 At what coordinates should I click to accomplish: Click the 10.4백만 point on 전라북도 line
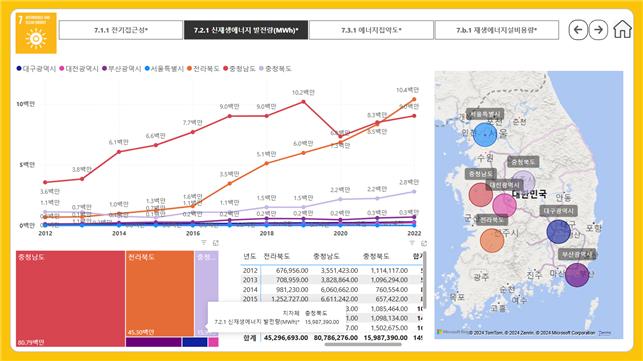click(414, 99)
